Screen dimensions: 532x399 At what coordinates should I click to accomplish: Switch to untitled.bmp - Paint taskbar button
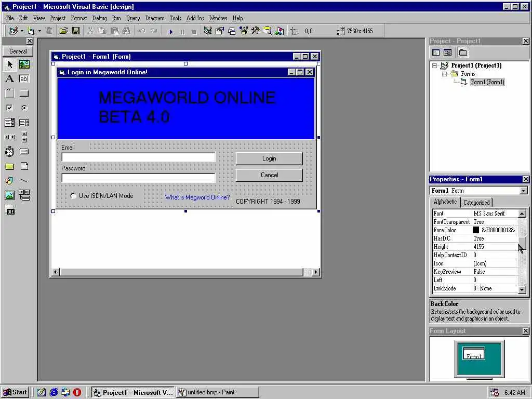point(218,392)
